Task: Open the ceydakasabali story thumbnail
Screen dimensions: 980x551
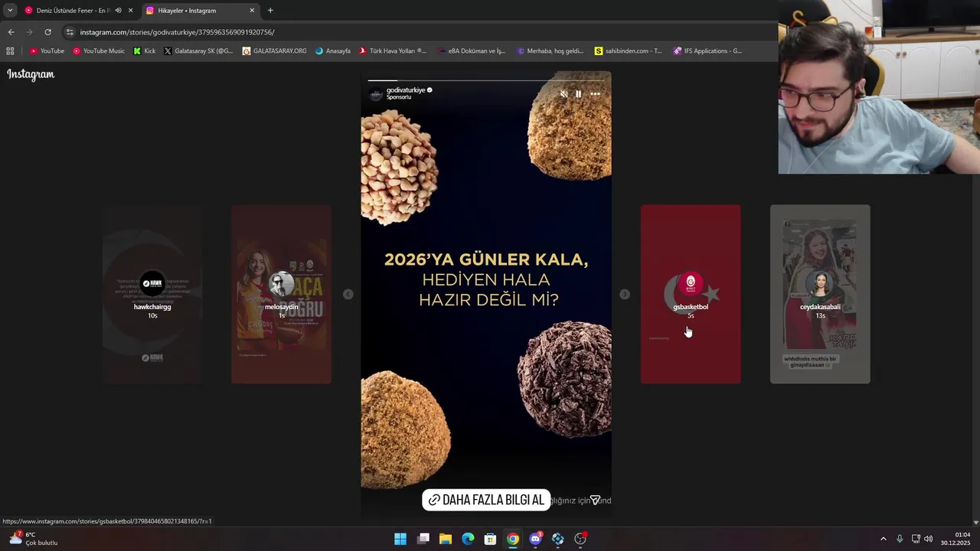Action: pos(820,294)
